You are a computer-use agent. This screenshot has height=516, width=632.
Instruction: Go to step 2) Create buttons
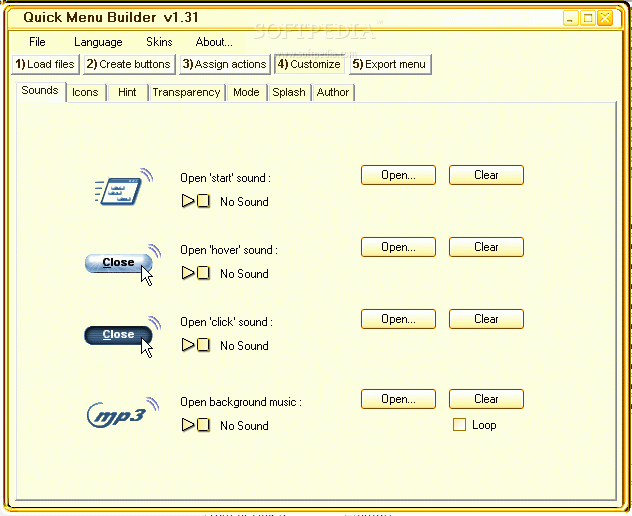pos(129,64)
